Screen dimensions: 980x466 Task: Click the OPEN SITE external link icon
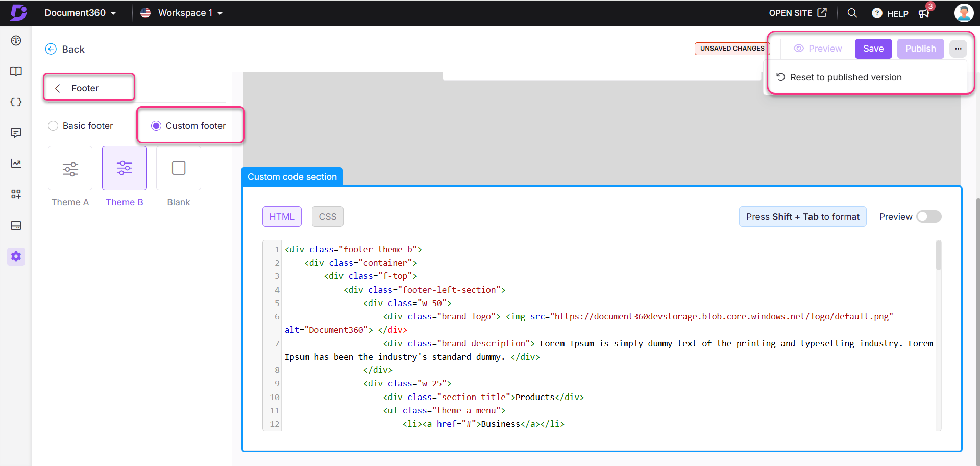(x=822, y=12)
